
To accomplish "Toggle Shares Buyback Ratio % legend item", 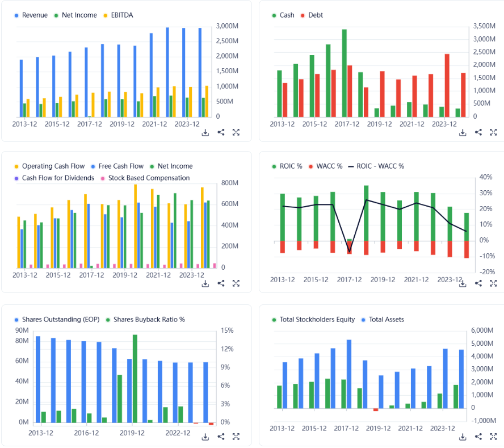I will tap(145, 320).
